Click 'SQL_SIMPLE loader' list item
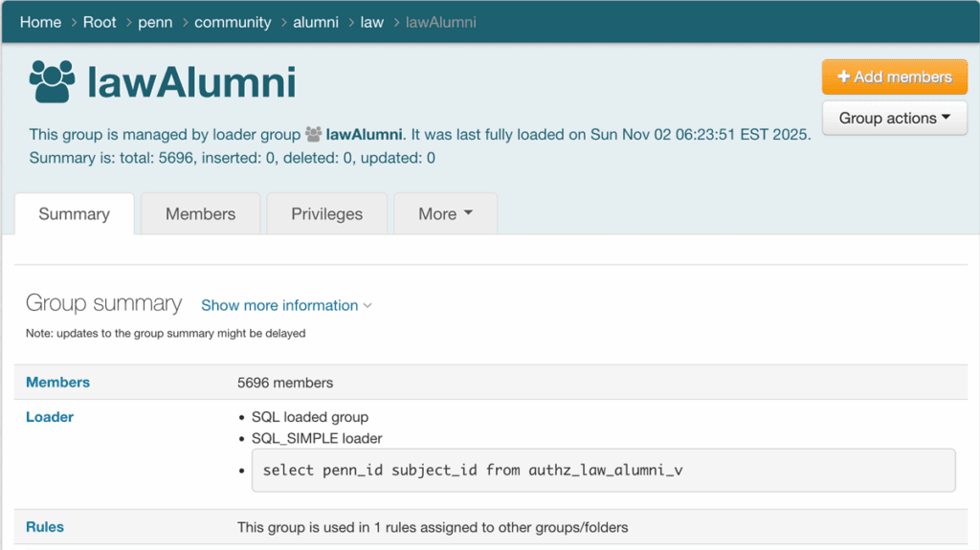980x550 pixels. pos(317,438)
